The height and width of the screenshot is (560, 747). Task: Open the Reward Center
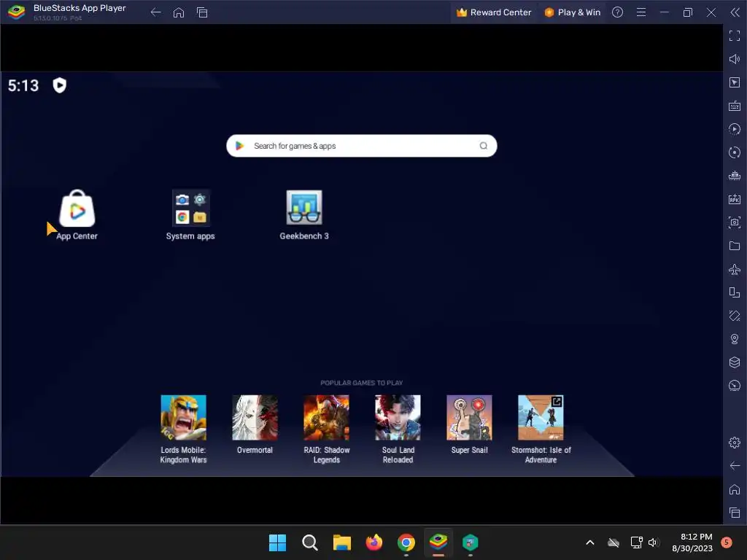[x=494, y=12]
